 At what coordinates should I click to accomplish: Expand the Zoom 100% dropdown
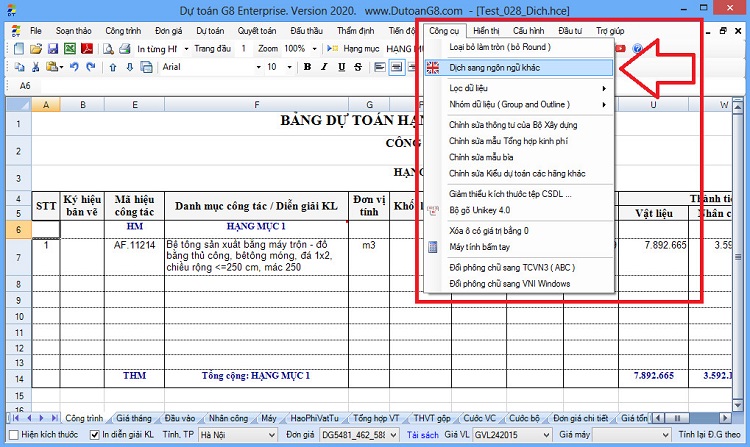pyautogui.click(x=314, y=49)
